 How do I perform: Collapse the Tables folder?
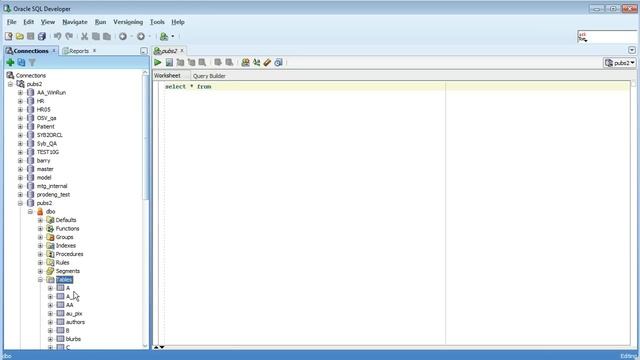click(40, 280)
